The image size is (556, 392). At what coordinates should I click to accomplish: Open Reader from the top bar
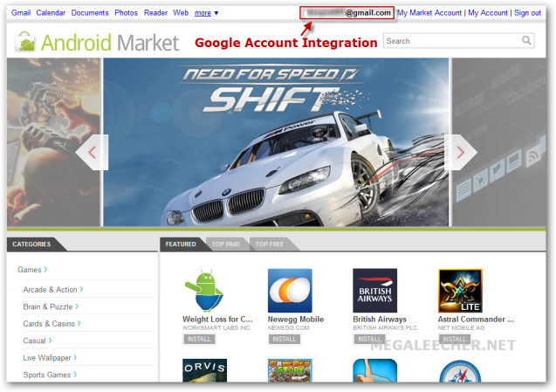155,13
